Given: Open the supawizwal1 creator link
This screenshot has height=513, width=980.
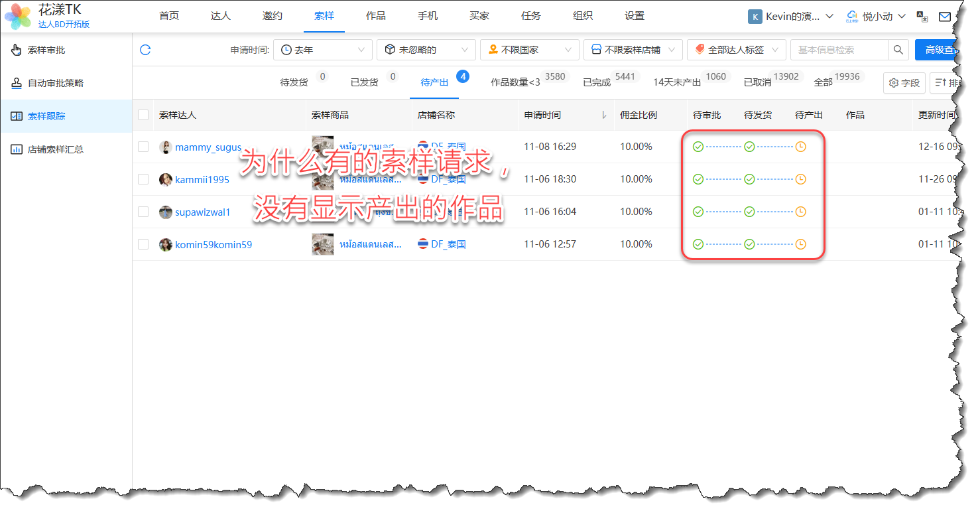Looking at the screenshot, I should click(x=202, y=212).
